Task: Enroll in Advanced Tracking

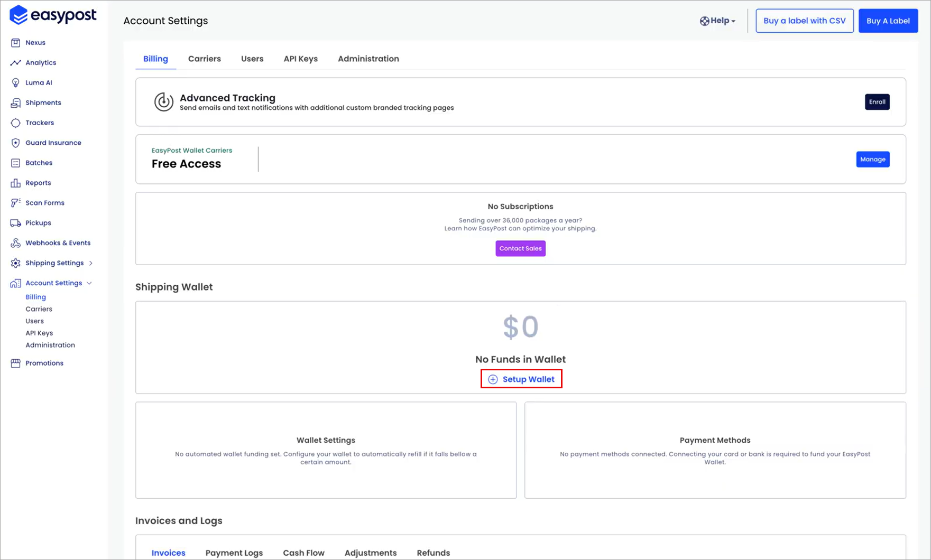Action: pos(877,102)
